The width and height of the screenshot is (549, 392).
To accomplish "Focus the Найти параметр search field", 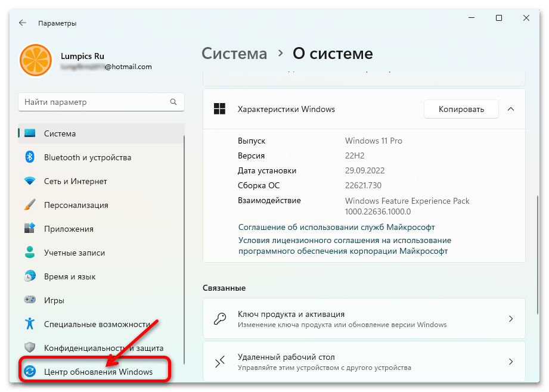I will coord(101,102).
